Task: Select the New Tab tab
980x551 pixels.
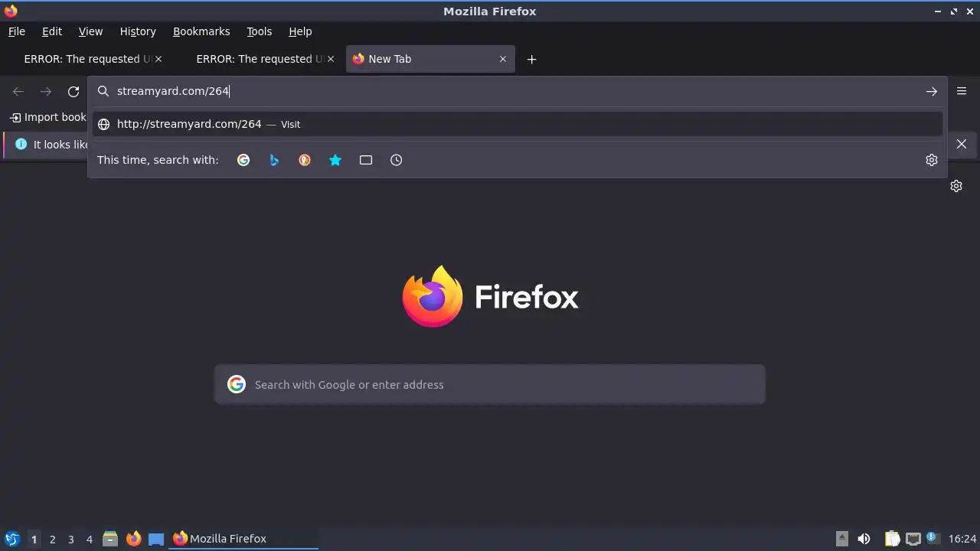Action: click(x=430, y=59)
